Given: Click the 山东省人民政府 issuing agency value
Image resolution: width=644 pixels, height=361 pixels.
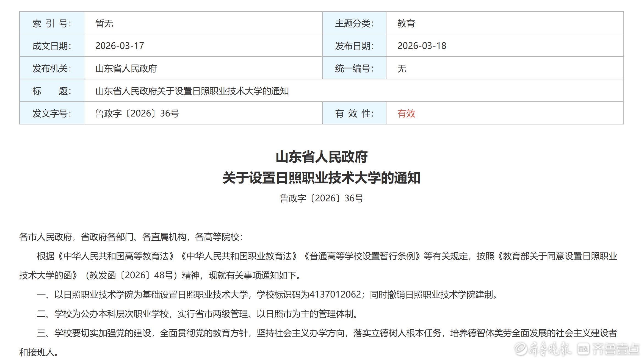Looking at the screenshot, I should [126, 68].
